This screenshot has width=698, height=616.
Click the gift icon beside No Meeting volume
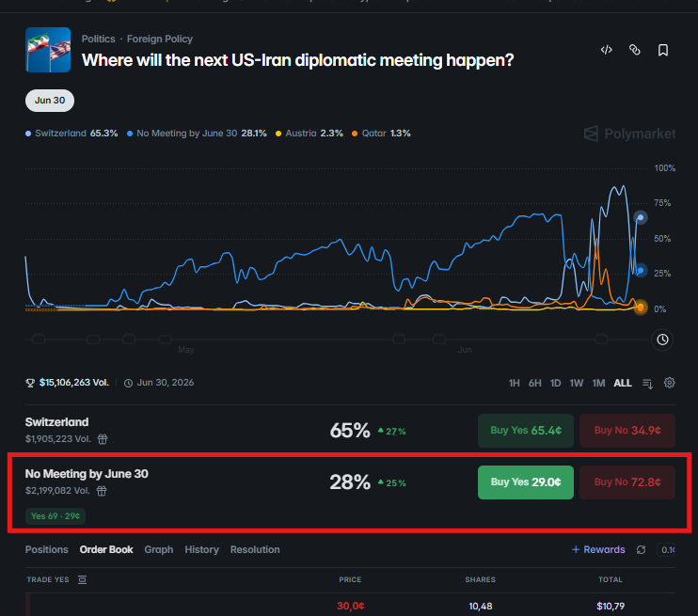click(102, 491)
